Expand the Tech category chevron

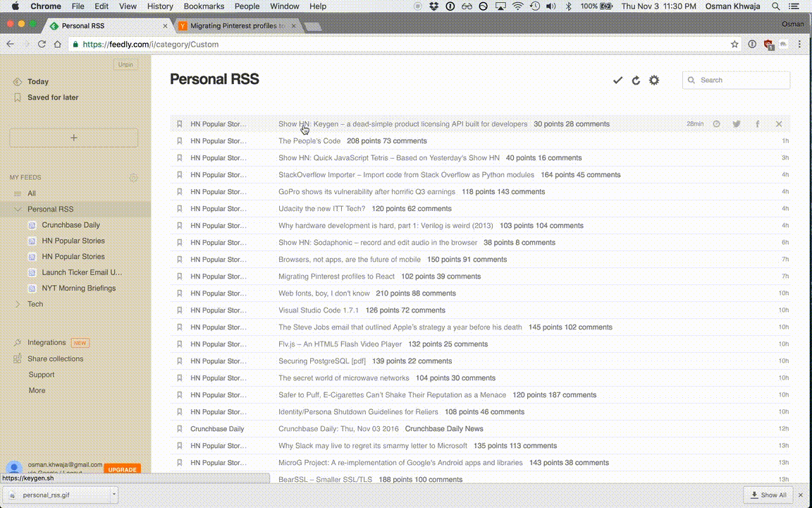click(18, 304)
